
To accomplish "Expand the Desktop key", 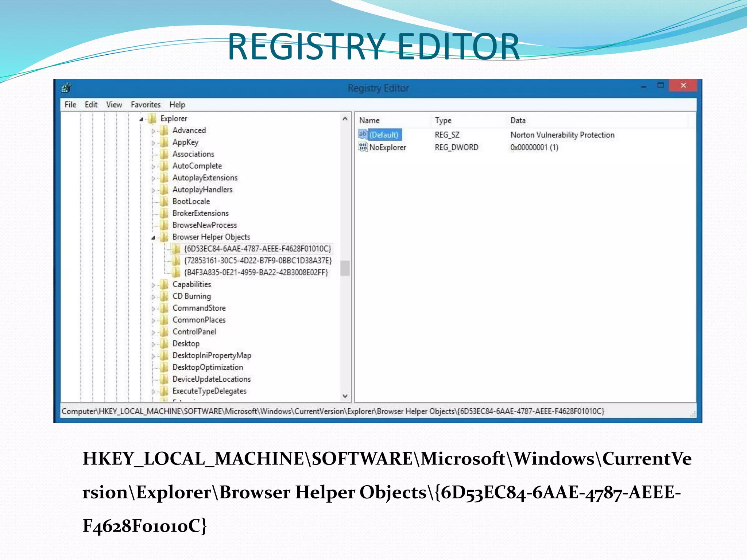I will click(153, 345).
